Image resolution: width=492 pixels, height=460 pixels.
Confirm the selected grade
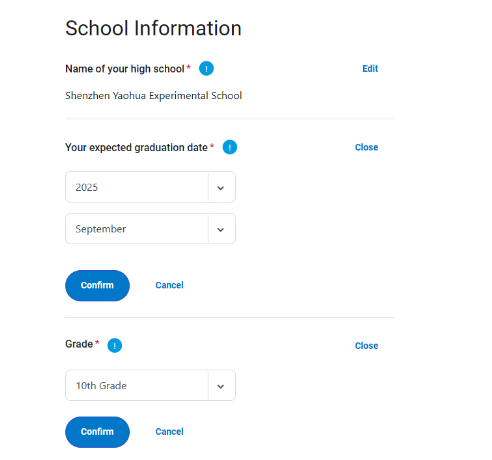[97, 432]
